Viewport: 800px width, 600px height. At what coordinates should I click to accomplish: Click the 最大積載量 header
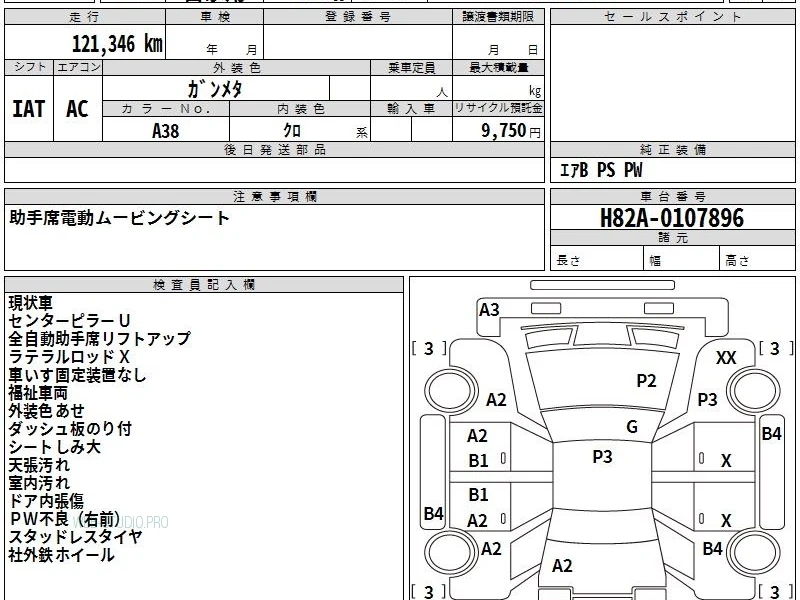[498, 67]
